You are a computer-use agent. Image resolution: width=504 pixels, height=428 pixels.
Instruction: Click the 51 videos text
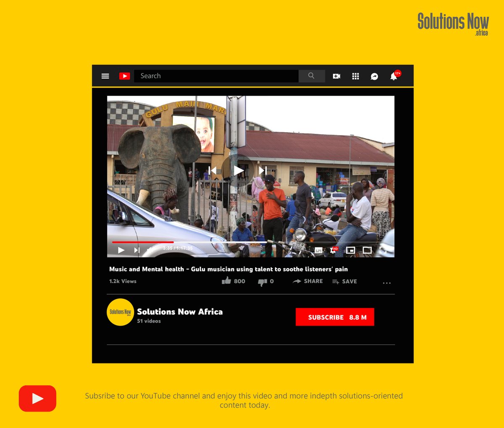pos(149,321)
